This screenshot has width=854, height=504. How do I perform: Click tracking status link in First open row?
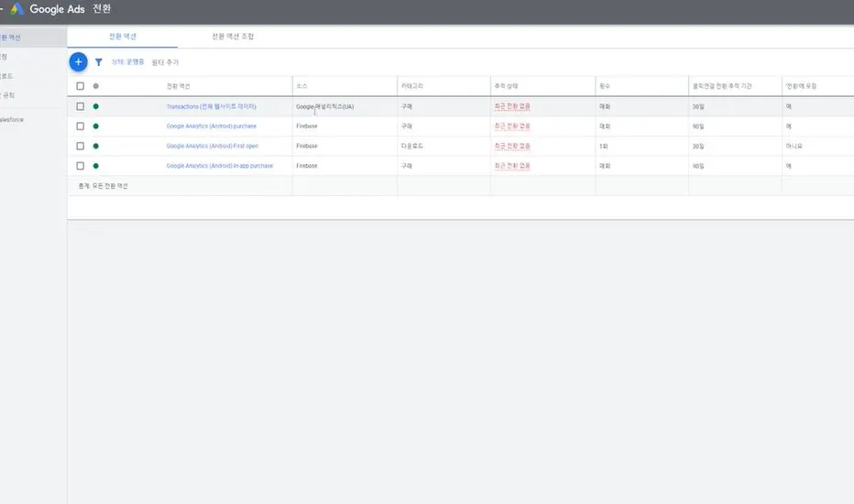tap(512, 146)
